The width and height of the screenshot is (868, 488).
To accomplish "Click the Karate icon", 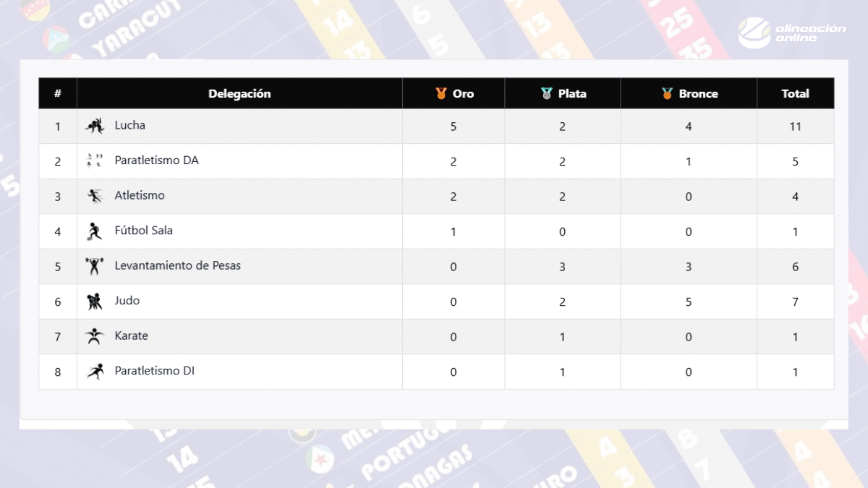I will [x=95, y=336].
